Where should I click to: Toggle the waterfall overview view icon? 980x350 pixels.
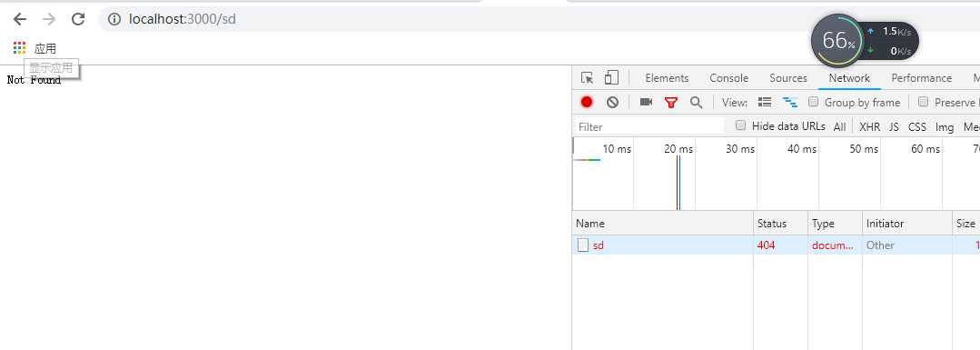tap(790, 102)
